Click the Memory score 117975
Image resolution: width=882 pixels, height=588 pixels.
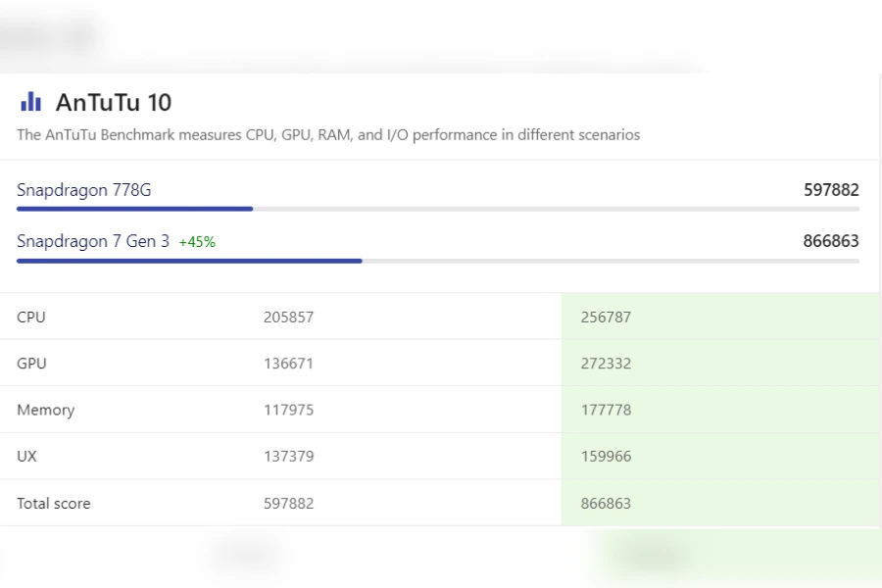point(288,410)
